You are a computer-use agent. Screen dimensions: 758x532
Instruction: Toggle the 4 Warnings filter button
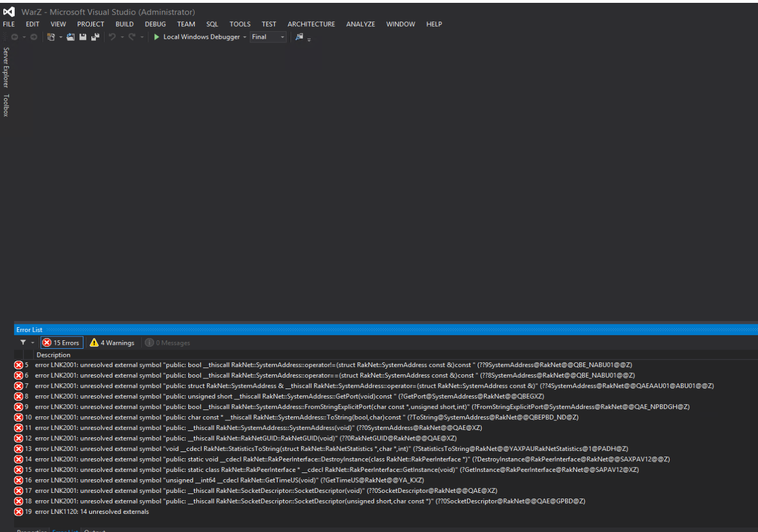(112, 343)
